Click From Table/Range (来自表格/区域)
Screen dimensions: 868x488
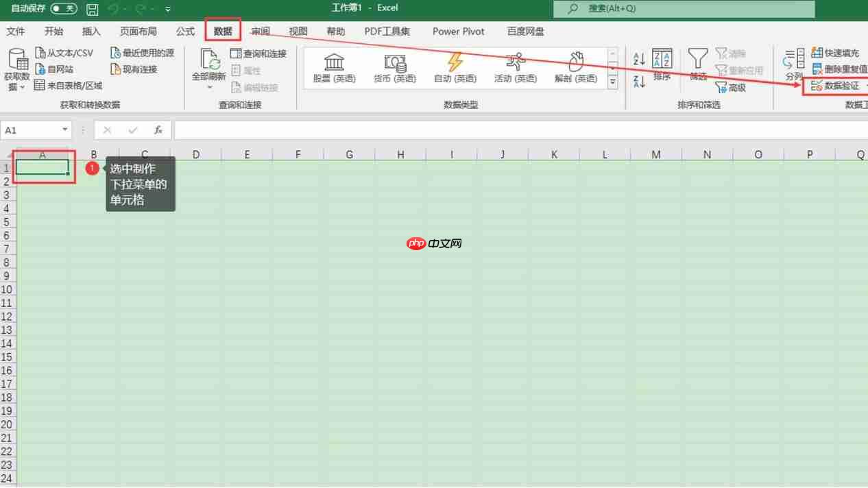pyautogui.click(x=69, y=86)
